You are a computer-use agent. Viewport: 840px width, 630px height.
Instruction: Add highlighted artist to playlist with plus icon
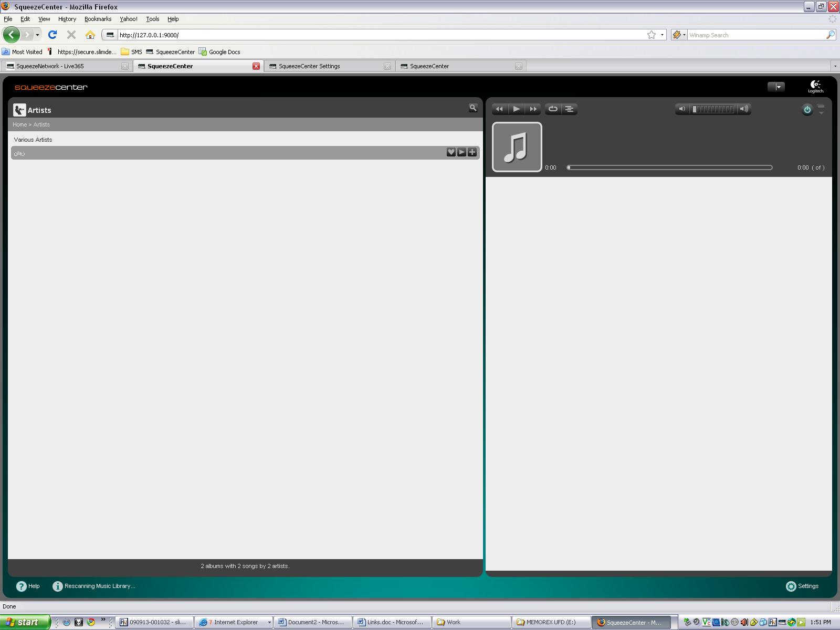click(x=472, y=152)
